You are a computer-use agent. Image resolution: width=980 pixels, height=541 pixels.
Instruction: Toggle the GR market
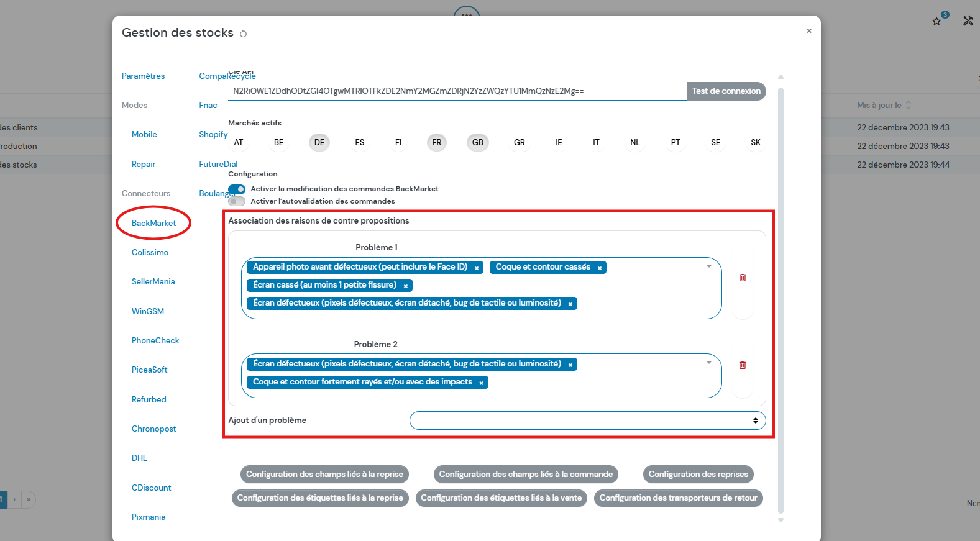tap(520, 142)
